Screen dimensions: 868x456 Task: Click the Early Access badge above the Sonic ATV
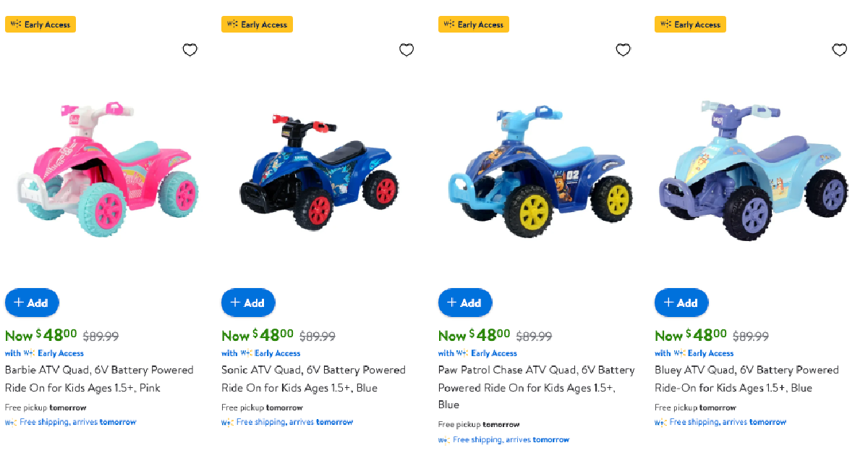(x=257, y=24)
